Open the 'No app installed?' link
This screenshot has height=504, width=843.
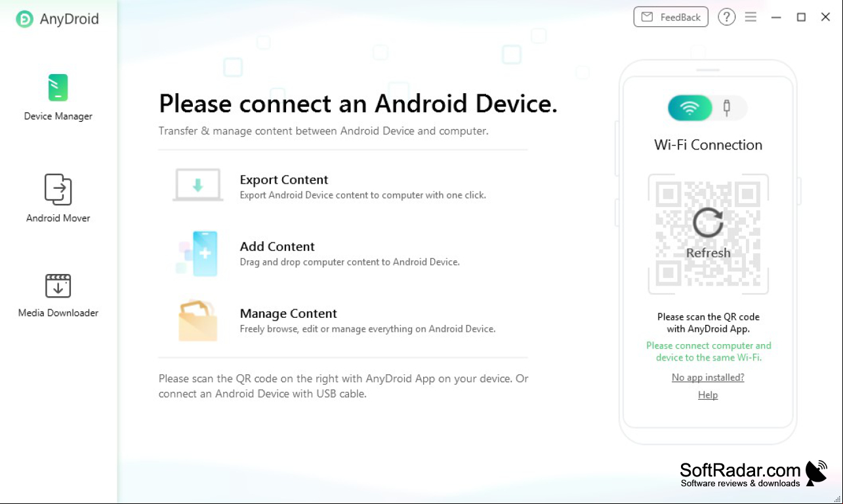coord(708,378)
